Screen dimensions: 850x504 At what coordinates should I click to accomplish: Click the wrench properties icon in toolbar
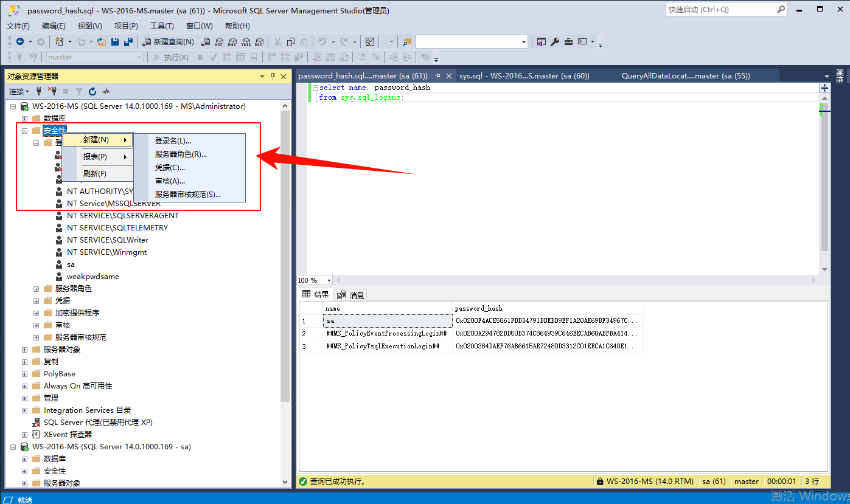click(555, 42)
